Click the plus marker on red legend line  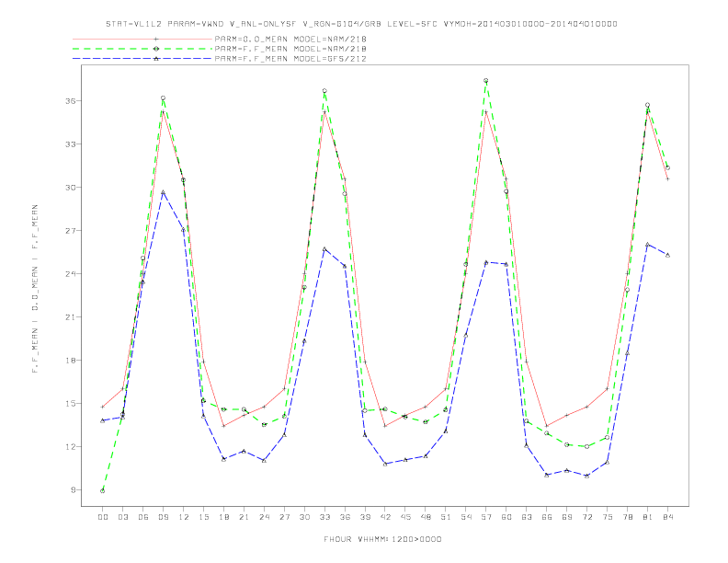[156, 39]
